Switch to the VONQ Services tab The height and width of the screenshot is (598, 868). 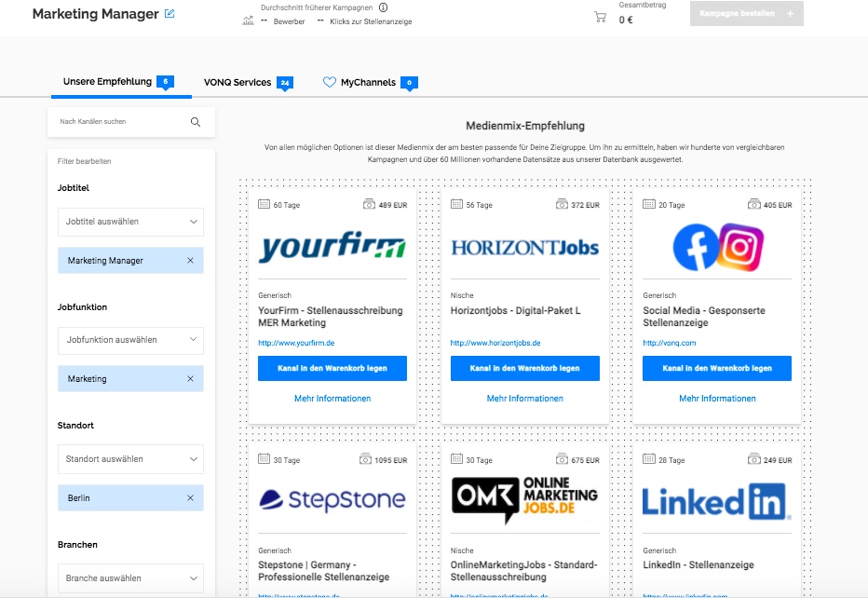pos(249,83)
